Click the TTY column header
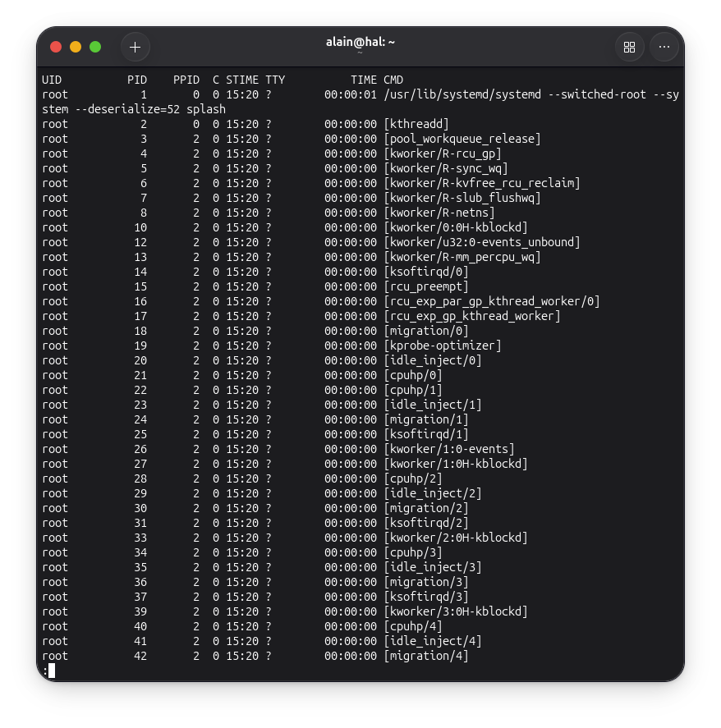The image size is (721, 728). pos(275,80)
